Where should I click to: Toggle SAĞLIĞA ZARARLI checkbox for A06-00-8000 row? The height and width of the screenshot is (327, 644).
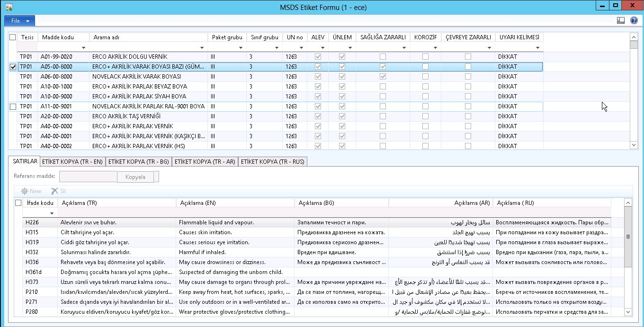click(x=383, y=77)
